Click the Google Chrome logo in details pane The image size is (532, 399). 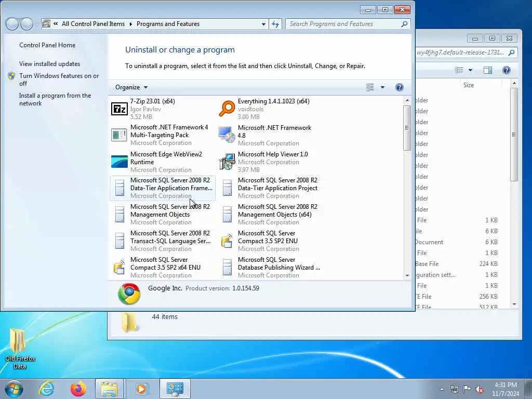[129, 294]
